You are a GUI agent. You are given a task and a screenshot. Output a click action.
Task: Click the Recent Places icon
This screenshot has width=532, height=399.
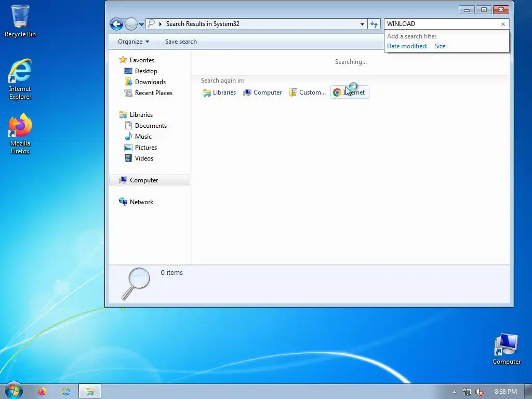128,92
